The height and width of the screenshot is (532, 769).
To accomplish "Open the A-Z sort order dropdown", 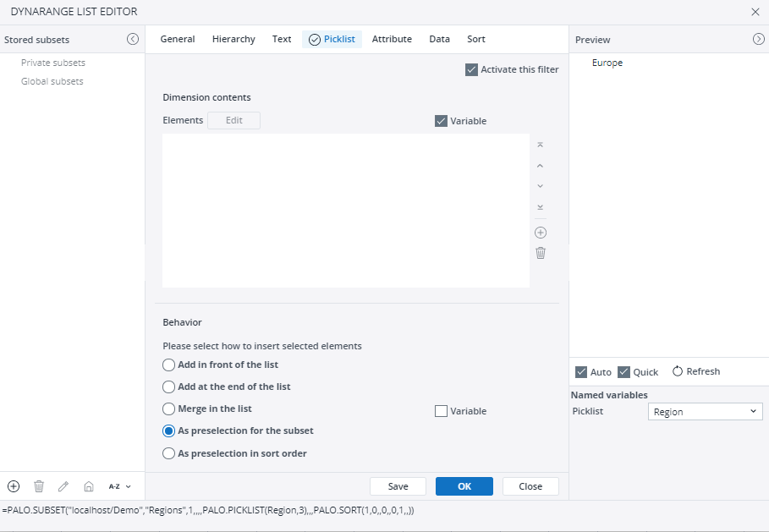I will click(x=119, y=486).
